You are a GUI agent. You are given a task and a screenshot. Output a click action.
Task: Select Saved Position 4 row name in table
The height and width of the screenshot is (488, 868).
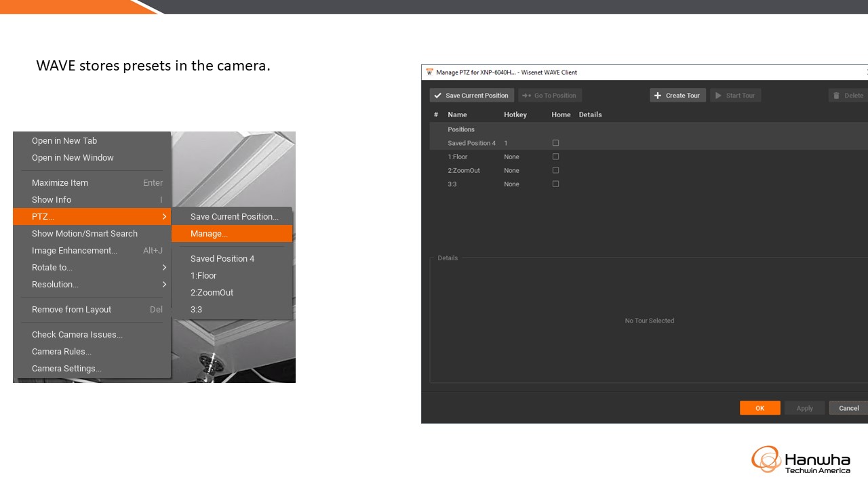(x=471, y=143)
